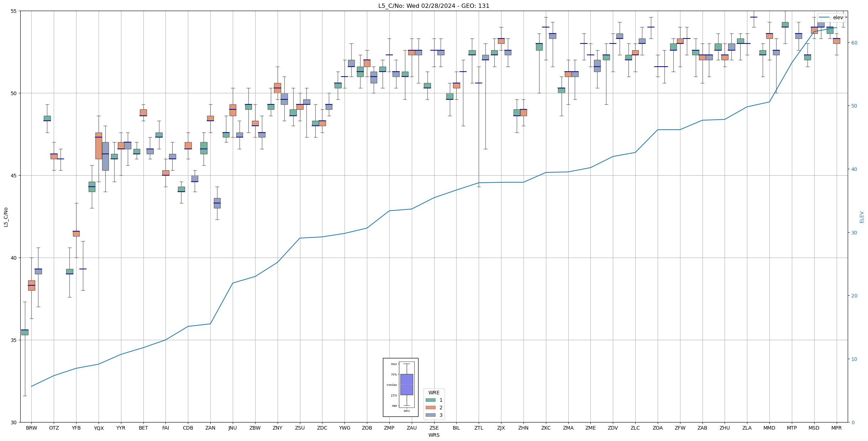
Task: Click the ZLA x-axis label
Action: tap(747, 428)
